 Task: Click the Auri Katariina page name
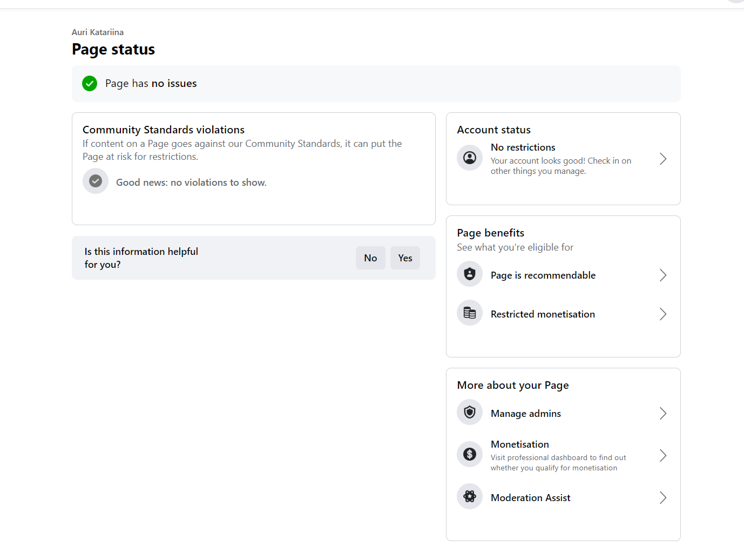click(98, 32)
